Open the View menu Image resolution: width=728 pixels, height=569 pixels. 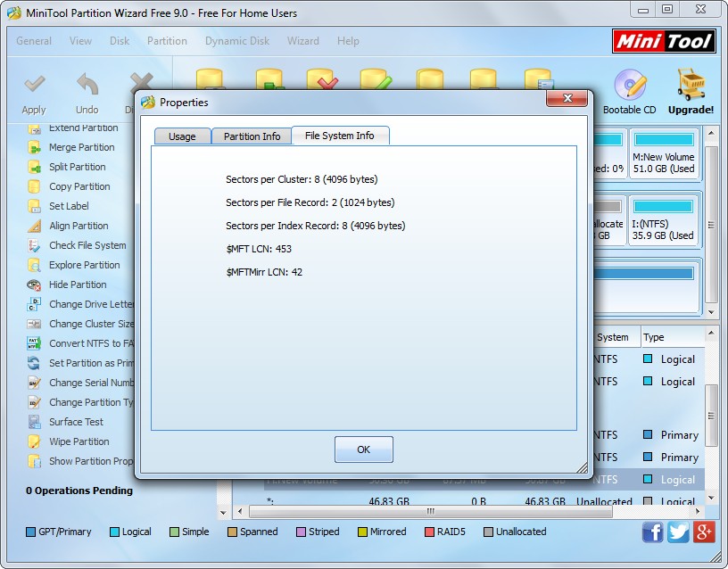[80, 41]
